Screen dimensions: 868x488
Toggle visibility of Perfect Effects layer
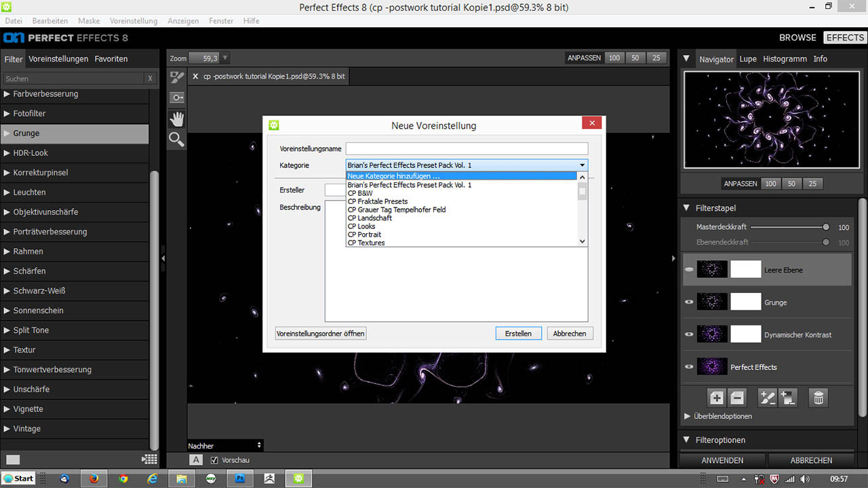(x=689, y=367)
